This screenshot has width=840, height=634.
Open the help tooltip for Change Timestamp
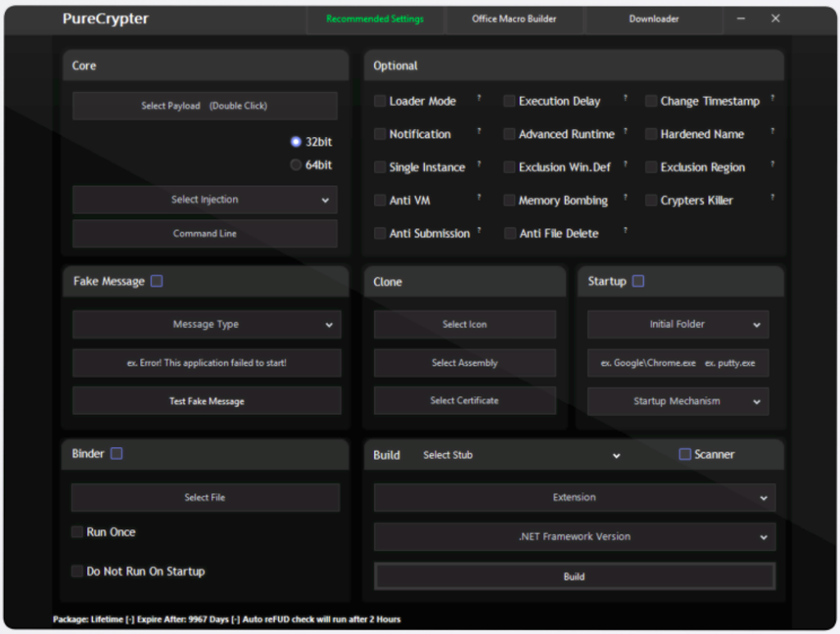[773, 98]
